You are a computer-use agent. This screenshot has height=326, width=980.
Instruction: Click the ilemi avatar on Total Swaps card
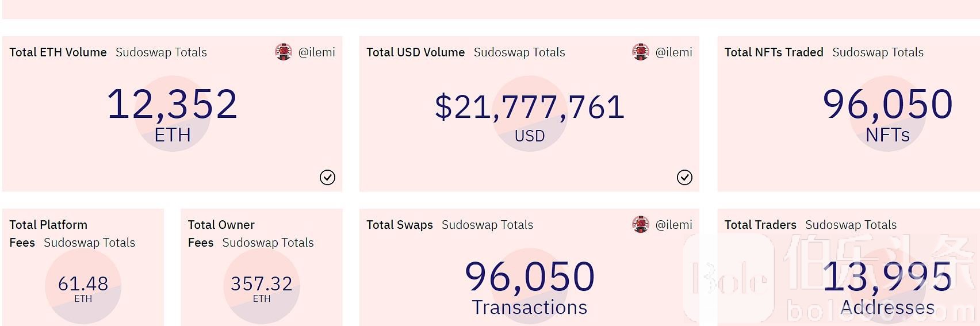click(x=640, y=225)
